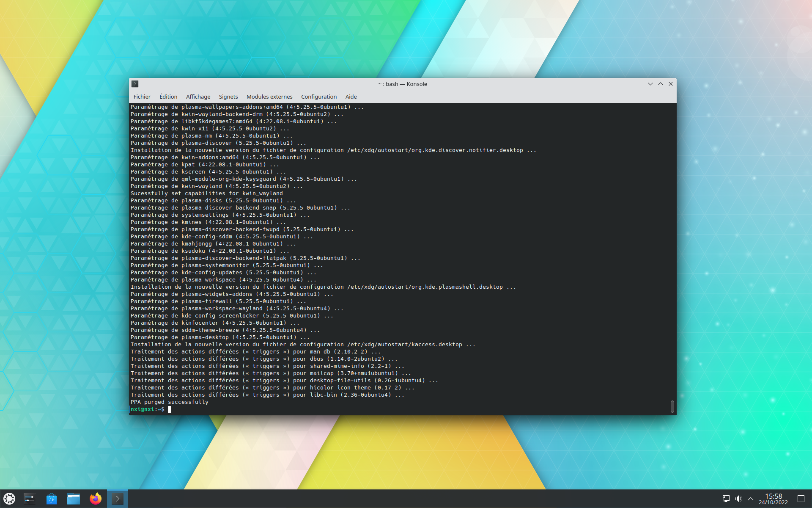Click the line mentioning org.kde.discover.notifier.desktop
This screenshot has width=812, height=508.
[334, 150]
